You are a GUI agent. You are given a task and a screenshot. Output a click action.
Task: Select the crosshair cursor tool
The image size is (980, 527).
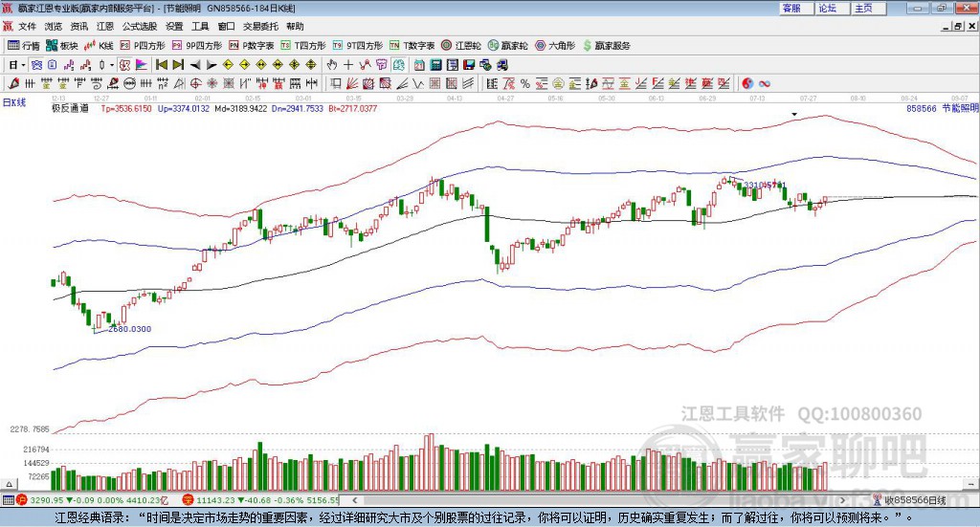tap(348, 65)
